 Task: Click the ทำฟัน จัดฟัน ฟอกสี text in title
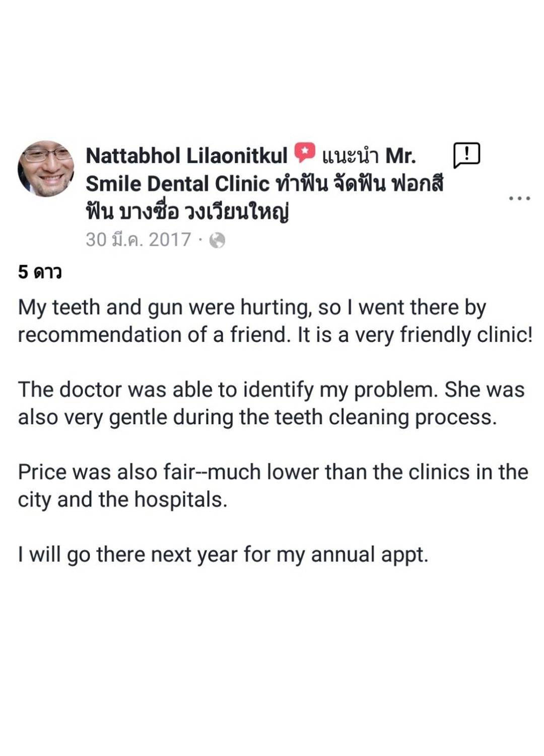[360, 184]
